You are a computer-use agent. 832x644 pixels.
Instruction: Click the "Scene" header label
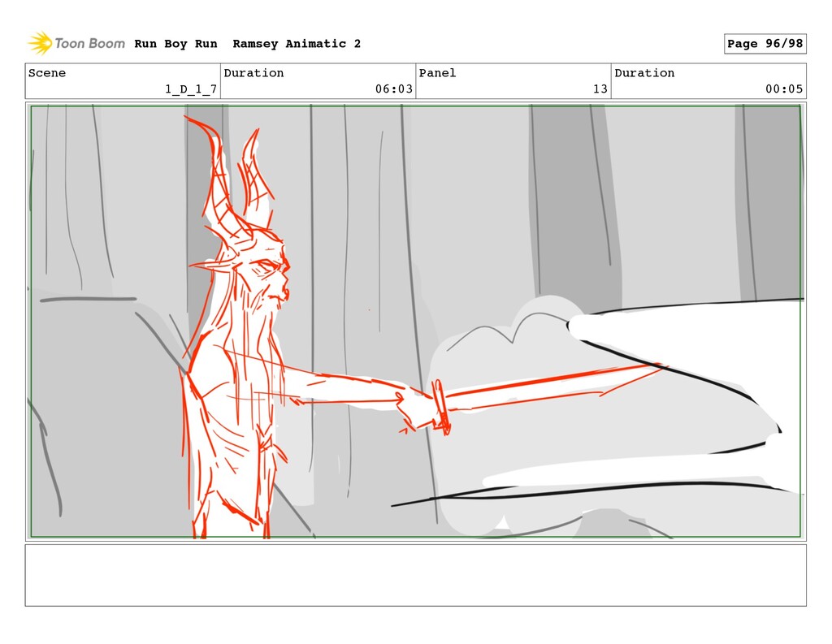tap(47, 73)
